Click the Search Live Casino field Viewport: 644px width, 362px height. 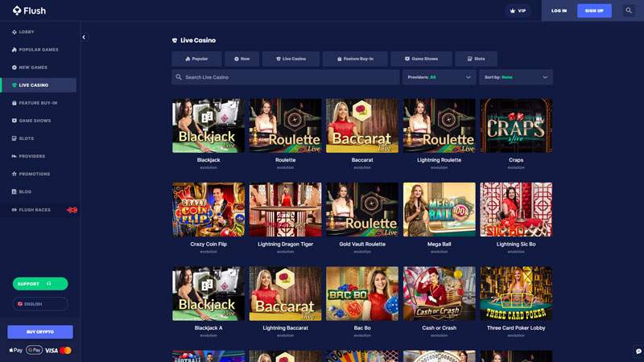(286, 77)
